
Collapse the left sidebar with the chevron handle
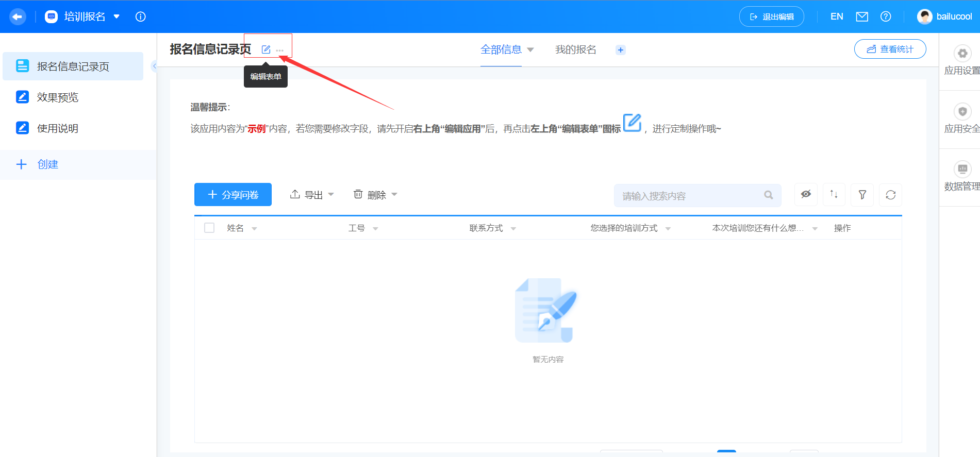tap(154, 66)
